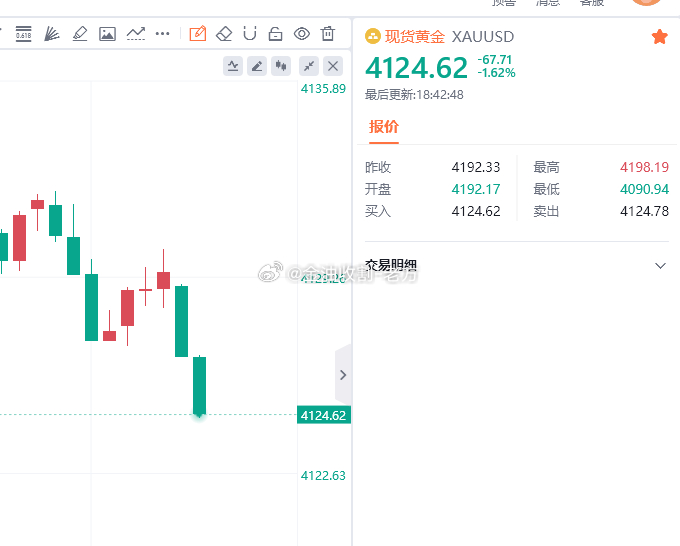Collapse chart with shrink arrows icon
Image resolution: width=680 pixels, height=546 pixels.
pos(309,66)
